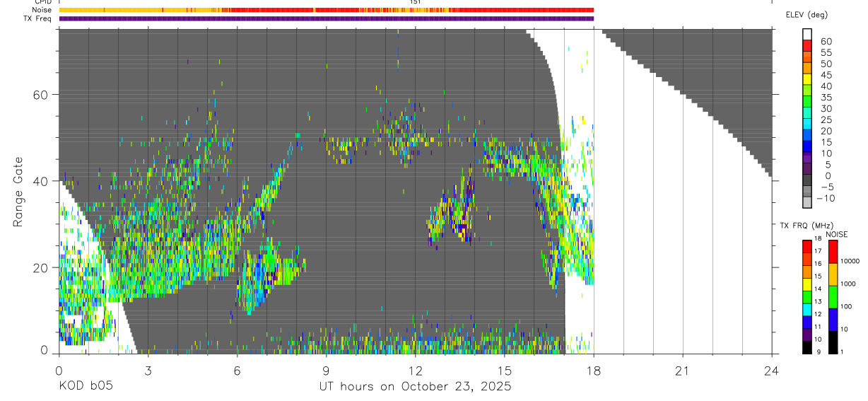868x401 pixels.
Task: Click the red segment of ELEV color bar
Action: [807, 46]
